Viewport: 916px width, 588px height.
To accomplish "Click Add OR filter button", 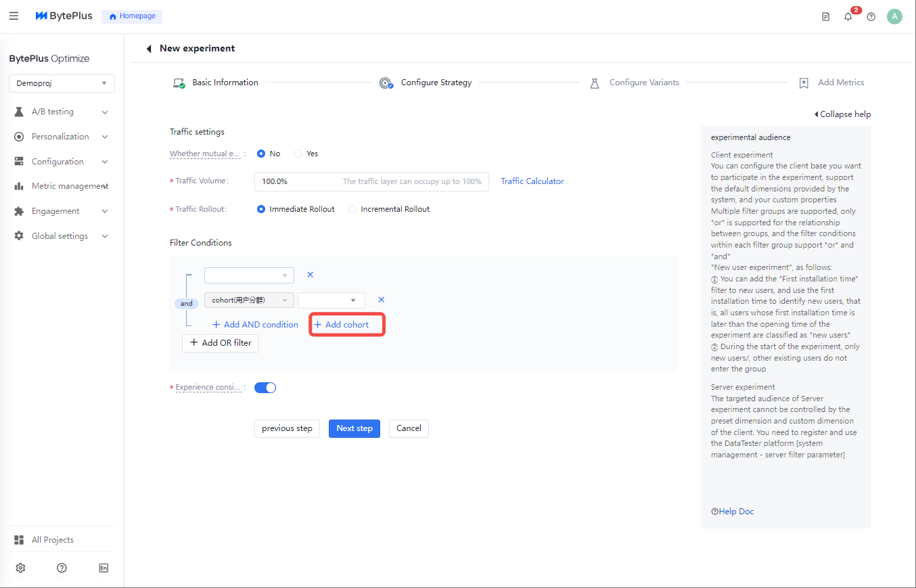I will (221, 343).
